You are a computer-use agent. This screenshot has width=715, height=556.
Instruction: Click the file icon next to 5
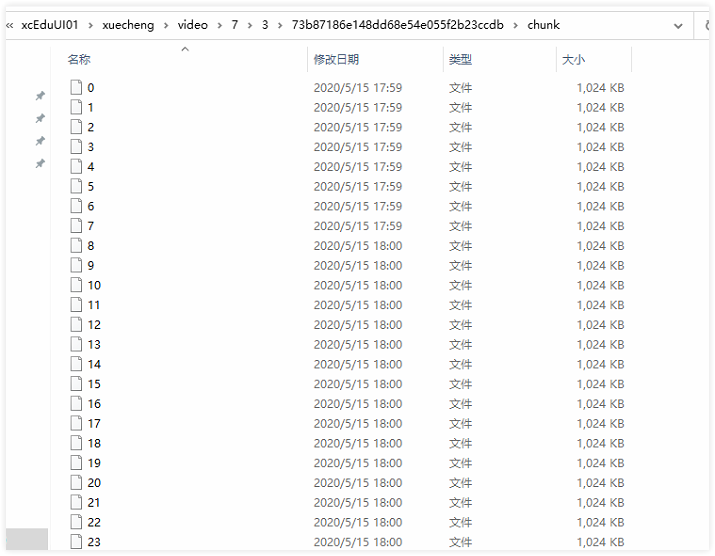point(76,186)
